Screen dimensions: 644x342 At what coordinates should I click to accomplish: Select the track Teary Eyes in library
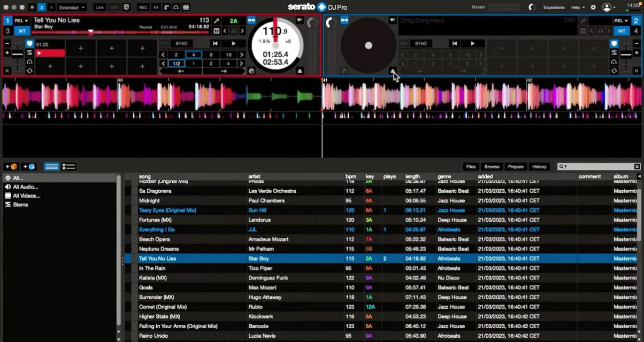coord(168,210)
